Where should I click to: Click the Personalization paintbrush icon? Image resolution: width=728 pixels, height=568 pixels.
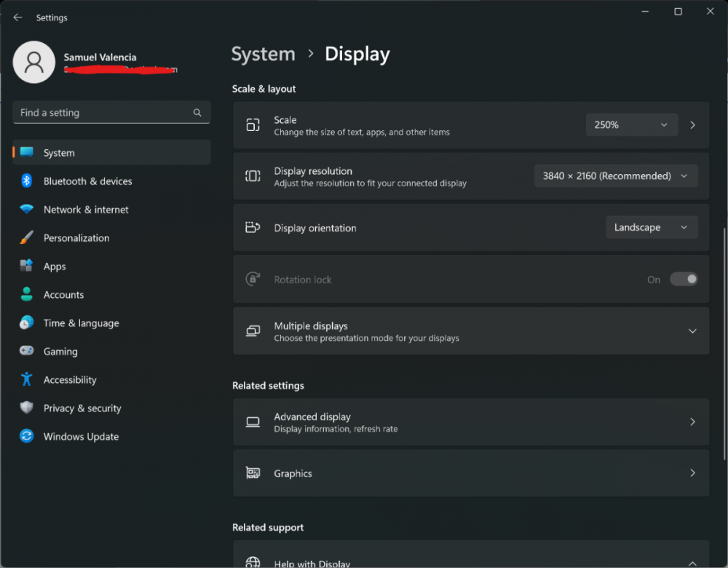pos(27,238)
